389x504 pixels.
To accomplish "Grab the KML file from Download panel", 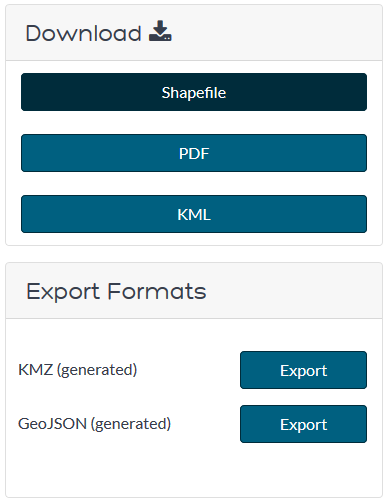I will coord(194,214).
